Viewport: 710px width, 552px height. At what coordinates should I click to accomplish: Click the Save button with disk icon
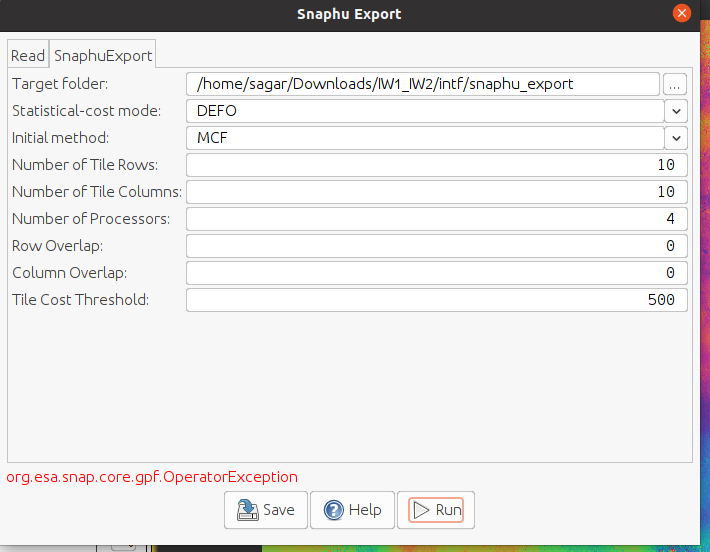[x=265, y=510]
